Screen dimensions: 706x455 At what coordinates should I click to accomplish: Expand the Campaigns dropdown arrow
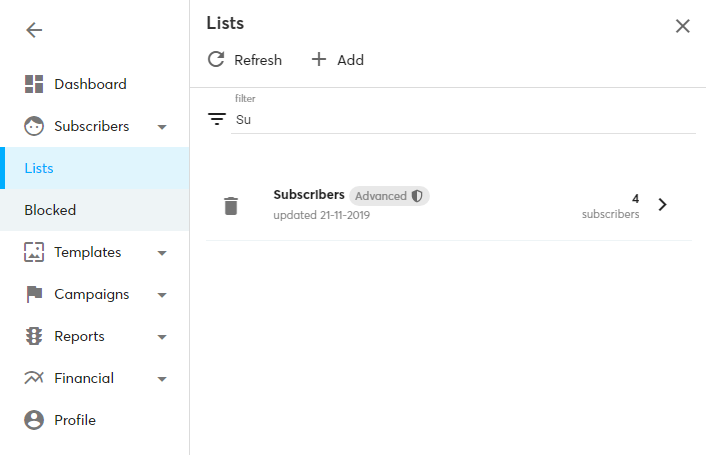162,295
